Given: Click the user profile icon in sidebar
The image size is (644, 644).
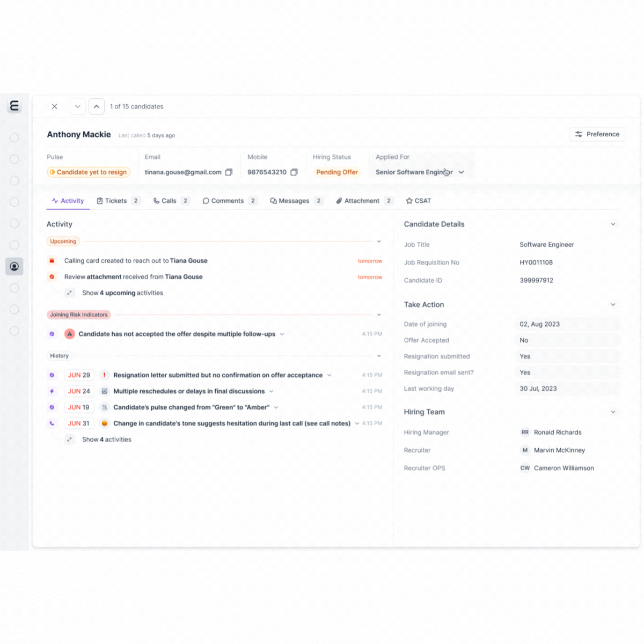Looking at the screenshot, I should point(14,266).
